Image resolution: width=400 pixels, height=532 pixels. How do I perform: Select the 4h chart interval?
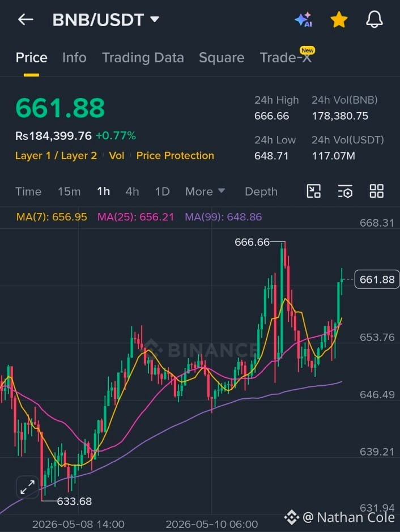(132, 191)
